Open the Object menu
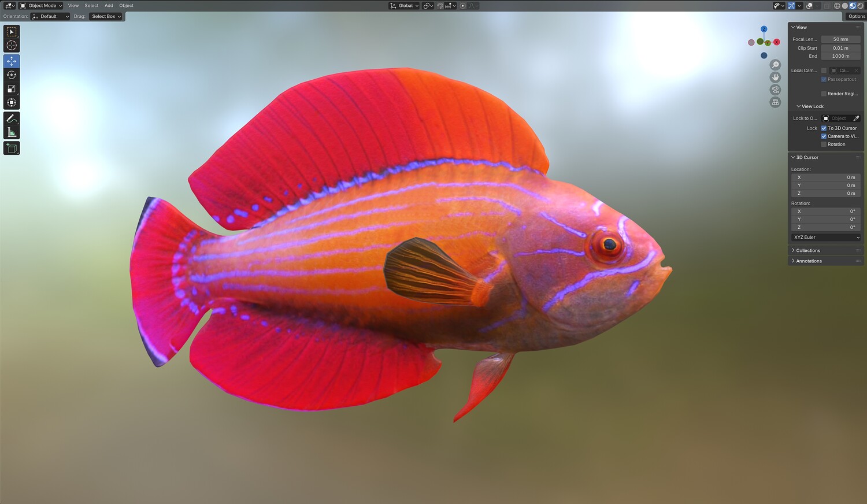867x504 pixels. tap(126, 6)
